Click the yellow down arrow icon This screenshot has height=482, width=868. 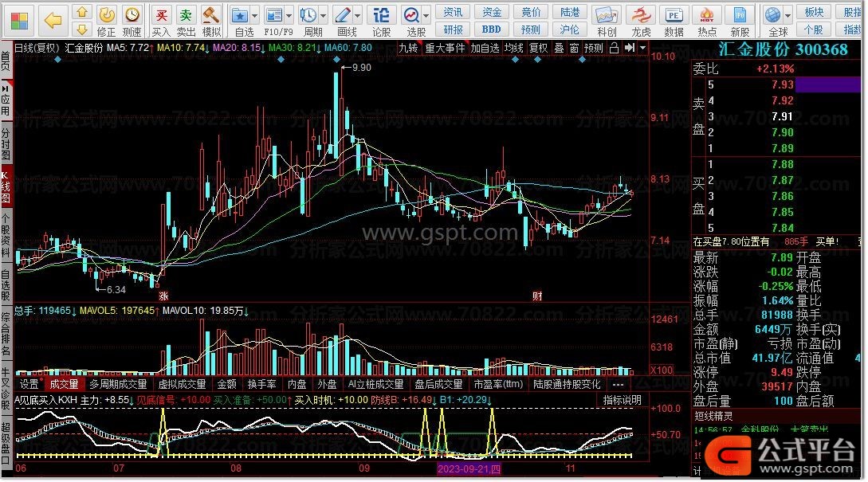tap(82, 29)
